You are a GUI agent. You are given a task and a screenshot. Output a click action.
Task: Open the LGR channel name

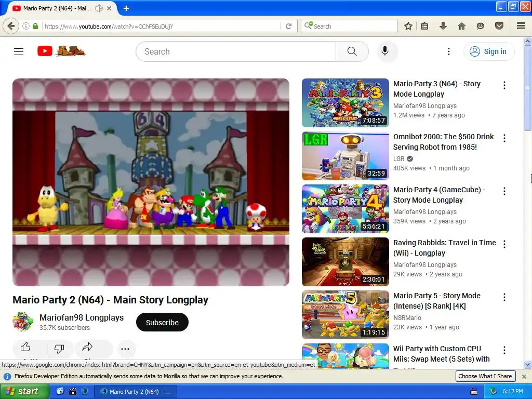(x=398, y=159)
